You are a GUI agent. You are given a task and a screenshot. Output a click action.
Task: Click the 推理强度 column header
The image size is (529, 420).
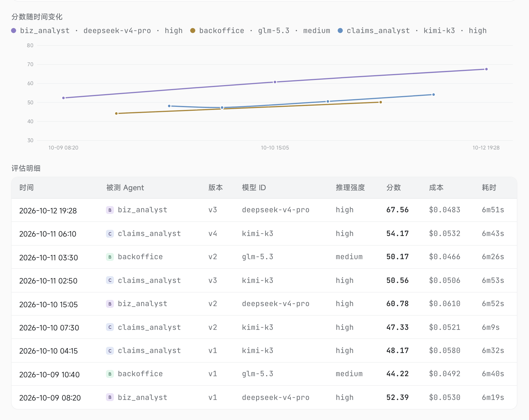[350, 188]
